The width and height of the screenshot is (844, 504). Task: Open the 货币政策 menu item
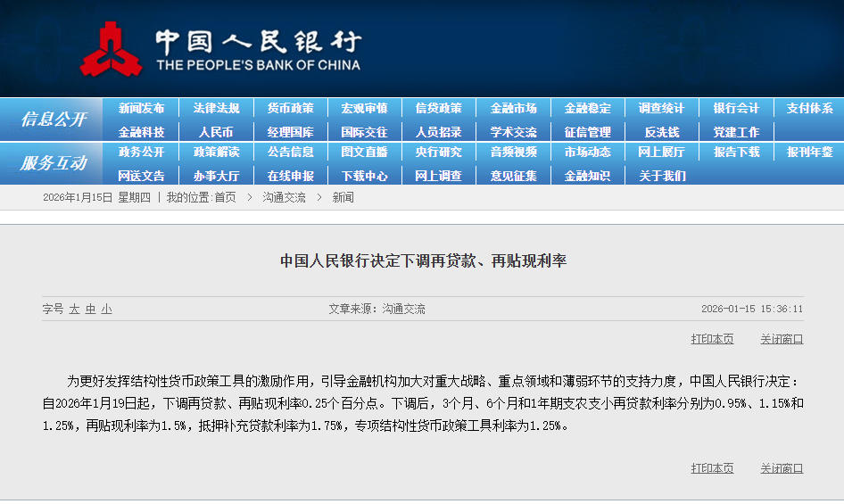coord(290,108)
